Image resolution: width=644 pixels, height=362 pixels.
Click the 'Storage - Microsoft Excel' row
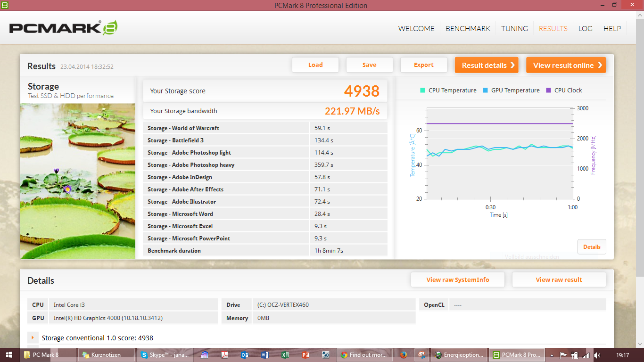265,226
